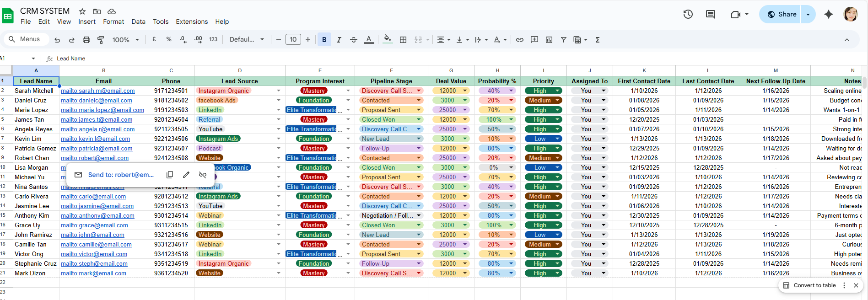The height and width of the screenshot is (300, 868).
Task: Open the Data menu
Action: point(139,21)
